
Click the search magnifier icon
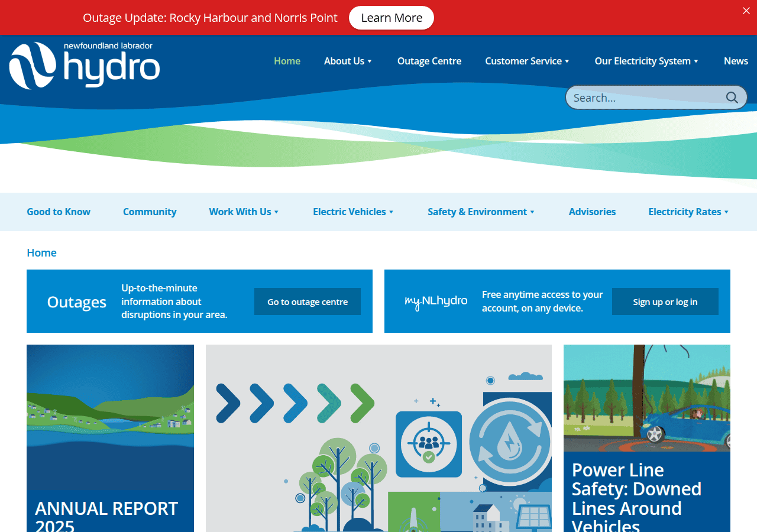[x=732, y=98]
